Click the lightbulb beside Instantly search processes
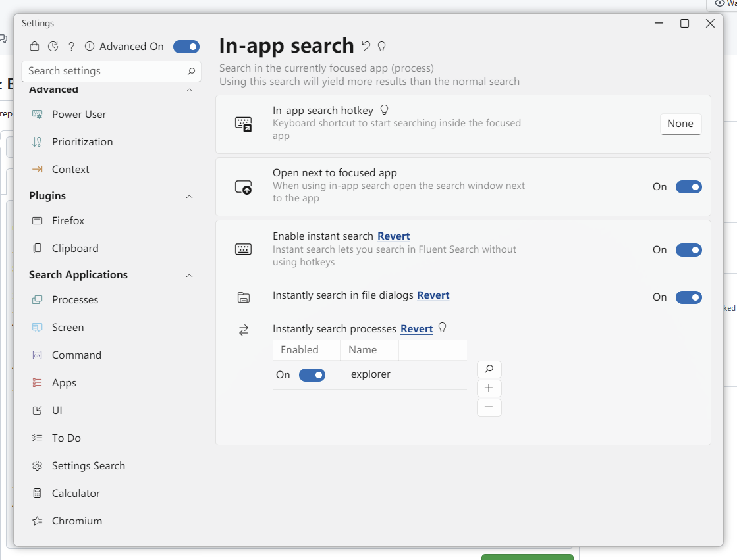Image resolution: width=737 pixels, height=560 pixels. (x=442, y=327)
